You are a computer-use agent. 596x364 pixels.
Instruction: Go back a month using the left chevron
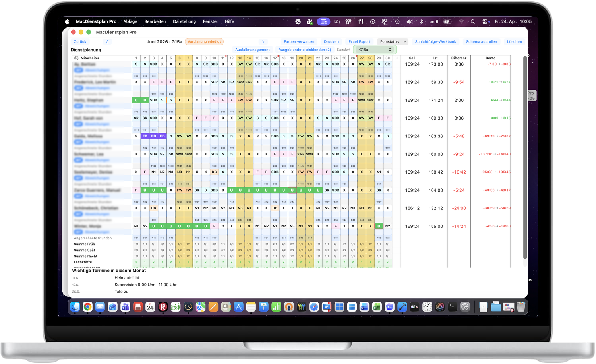(x=106, y=41)
